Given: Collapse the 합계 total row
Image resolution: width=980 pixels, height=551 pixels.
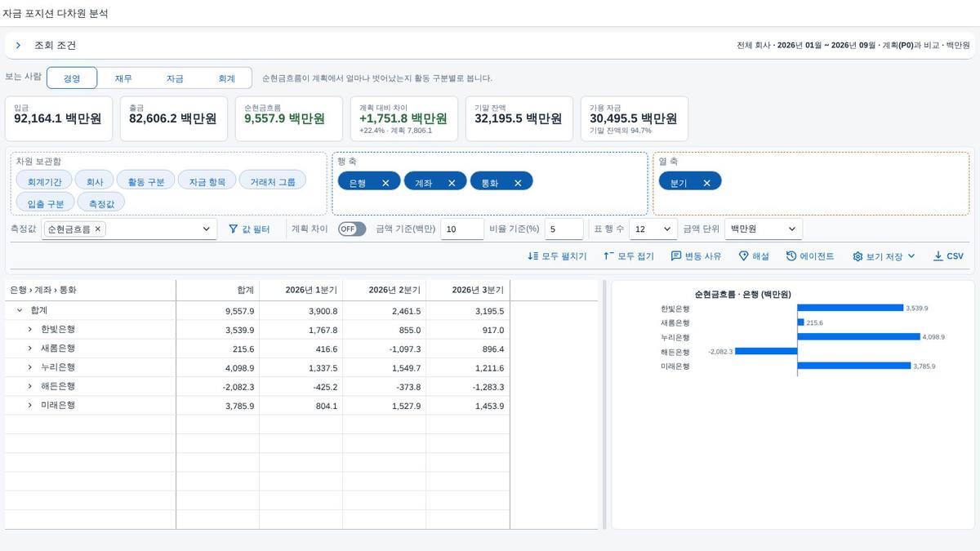Looking at the screenshot, I should click(19, 310).
